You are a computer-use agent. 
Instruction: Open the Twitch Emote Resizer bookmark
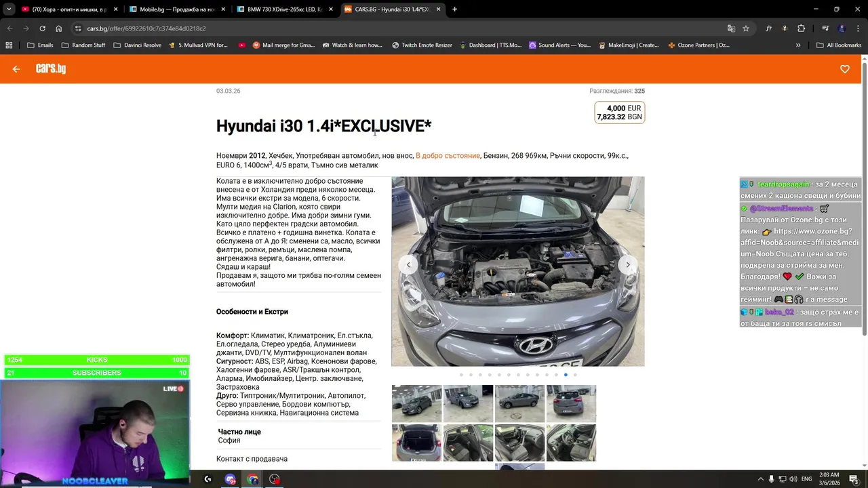(x=422, y=45)
